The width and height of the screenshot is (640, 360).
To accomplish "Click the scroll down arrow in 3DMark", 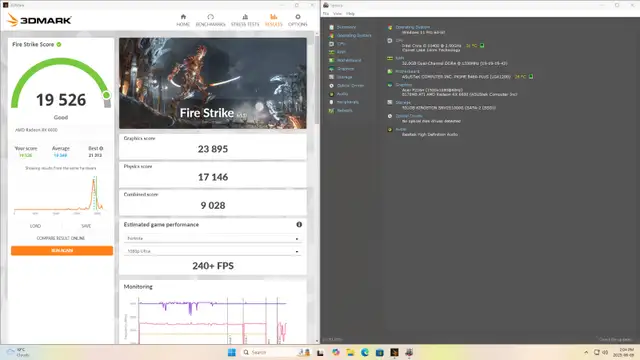I will tap(317, 341).
